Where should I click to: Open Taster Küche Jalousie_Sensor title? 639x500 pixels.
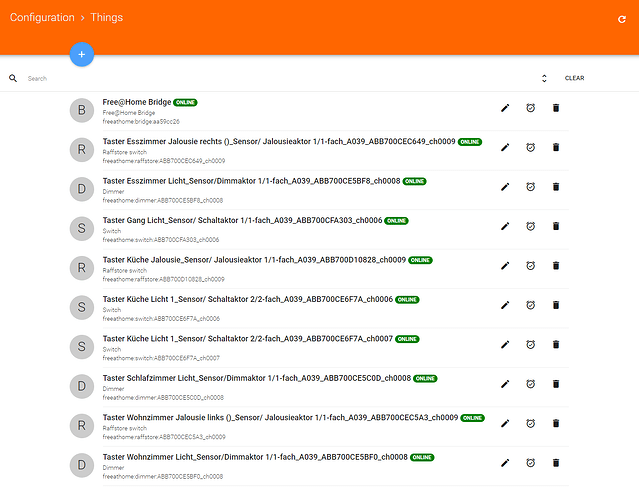point(254,260)
